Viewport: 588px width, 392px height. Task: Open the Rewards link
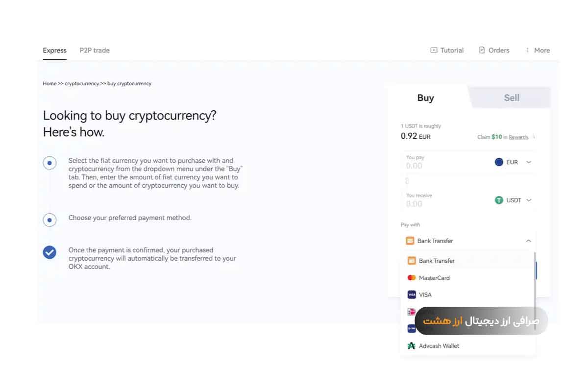point(518,137)
